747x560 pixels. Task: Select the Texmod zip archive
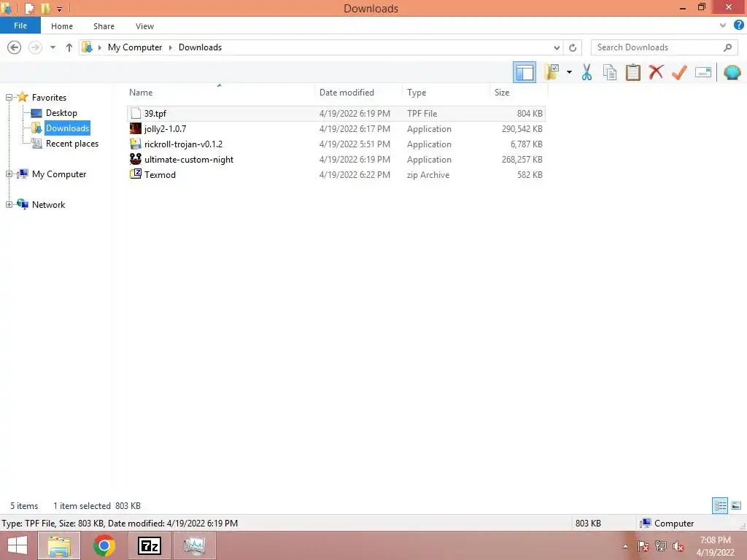click(336, 174)
